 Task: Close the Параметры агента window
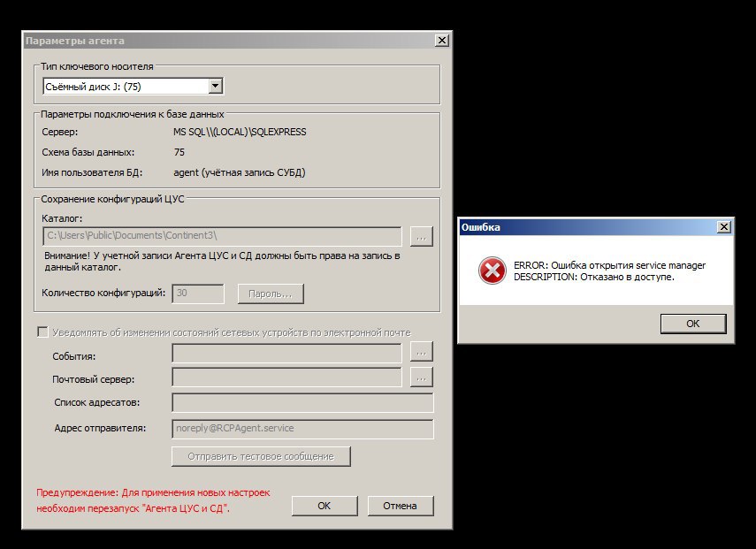pos(441,41)
